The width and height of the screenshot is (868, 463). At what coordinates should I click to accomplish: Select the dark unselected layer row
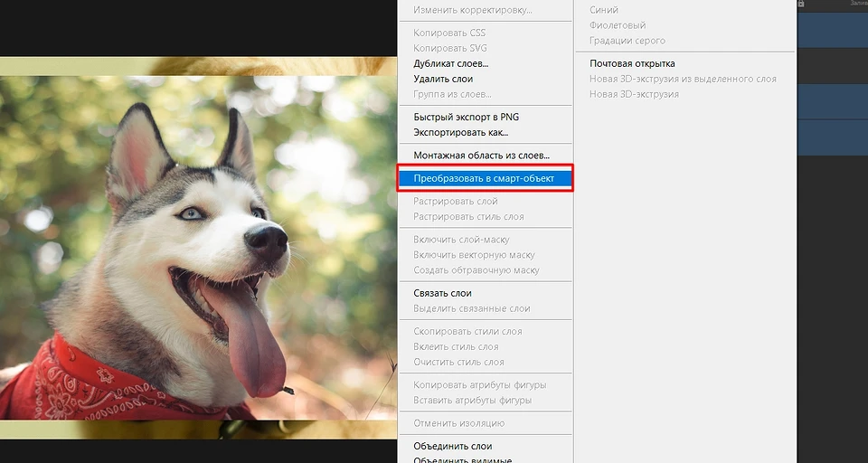point(832,65)
